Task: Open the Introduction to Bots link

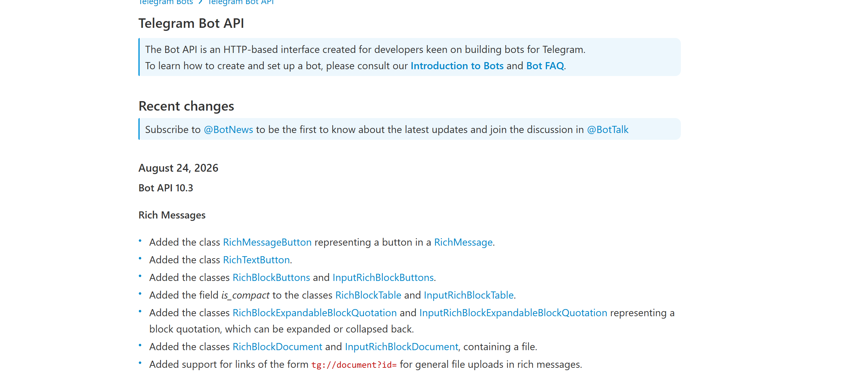Action: (x=457, y=66)
